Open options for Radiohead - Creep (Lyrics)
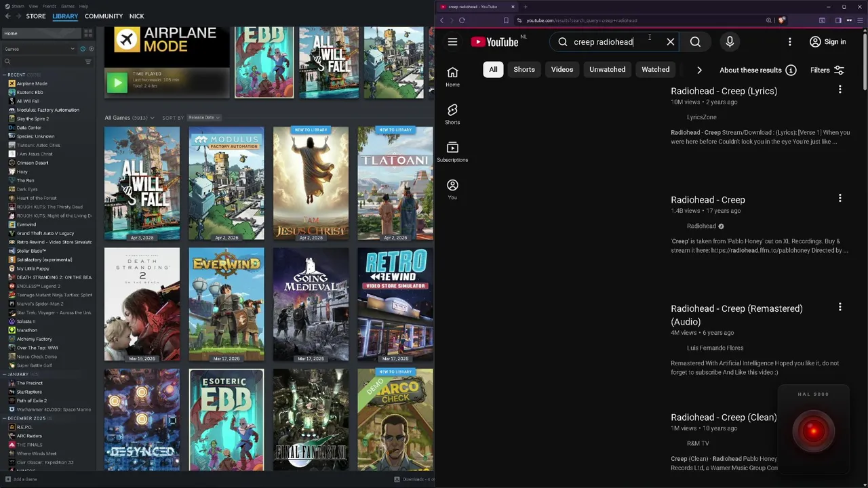The image size is (868, 488). click(x=840, y=89)
